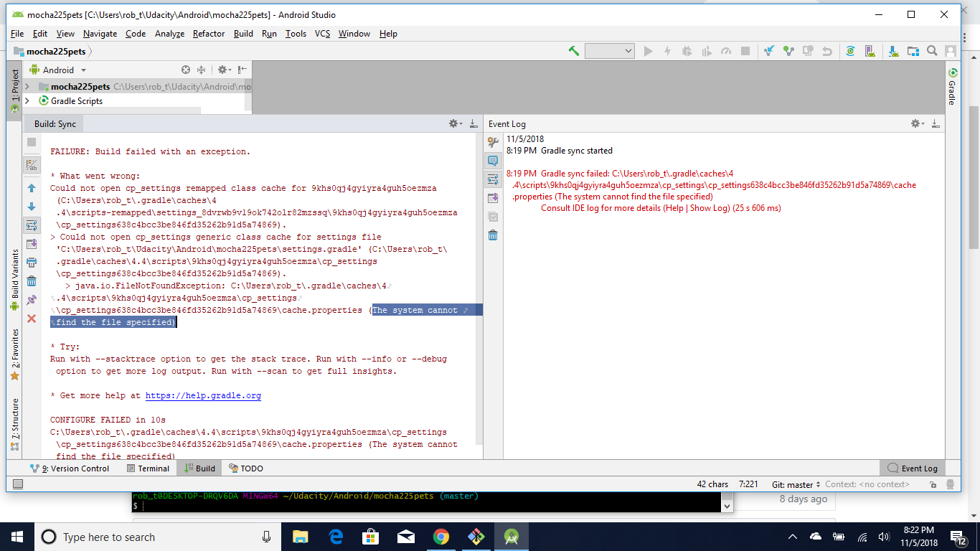Click the Profile app gauge icon
Viewport: 980px width, 551px height.
[x=725, y=51]
